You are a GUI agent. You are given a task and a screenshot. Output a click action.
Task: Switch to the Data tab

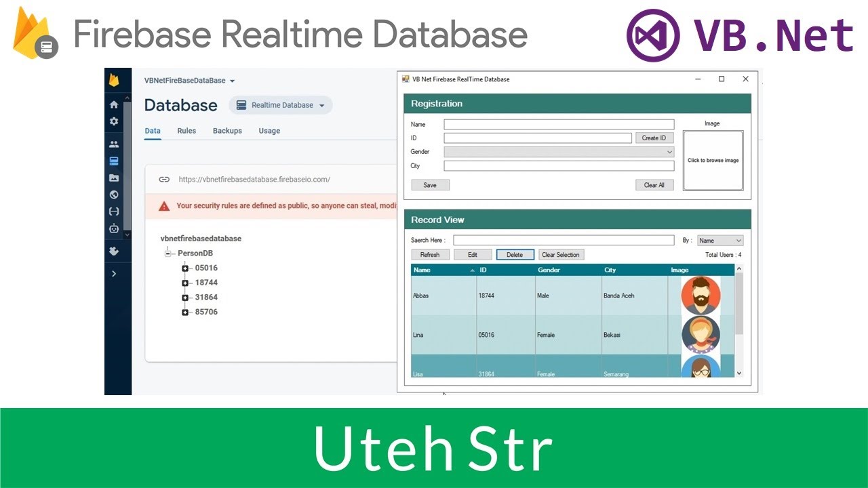point(153,131)
